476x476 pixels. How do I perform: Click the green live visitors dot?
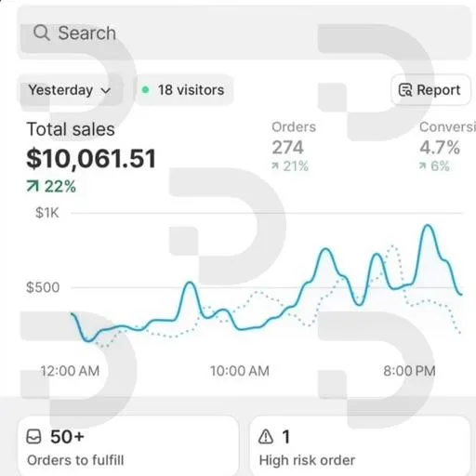145,90
